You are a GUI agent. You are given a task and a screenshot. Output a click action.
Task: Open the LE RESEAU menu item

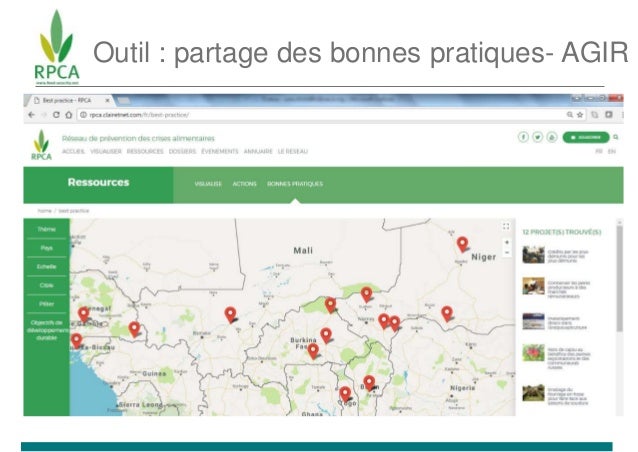click(x=293, y=151)
